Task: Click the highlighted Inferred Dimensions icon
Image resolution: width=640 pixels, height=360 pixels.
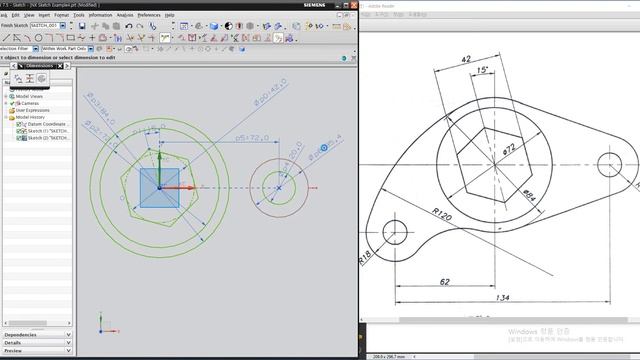Action: coord(165,38)
